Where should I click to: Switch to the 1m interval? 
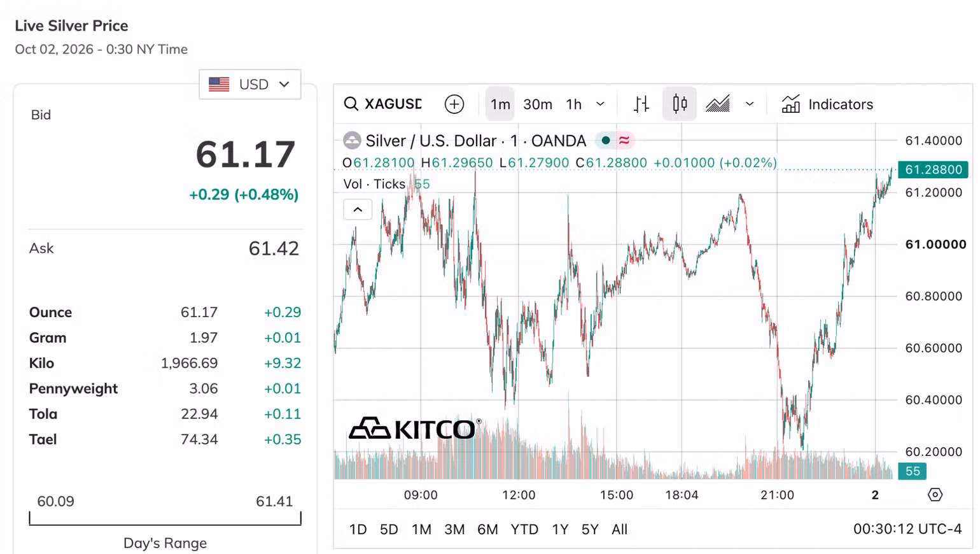(x=500, y=104)
